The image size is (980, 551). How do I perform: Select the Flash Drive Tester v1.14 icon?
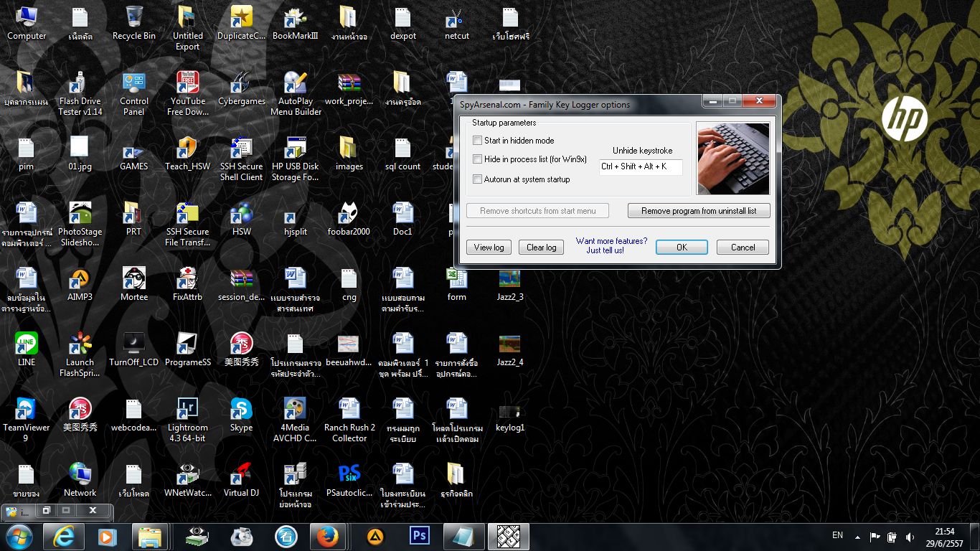coord(80,94)
